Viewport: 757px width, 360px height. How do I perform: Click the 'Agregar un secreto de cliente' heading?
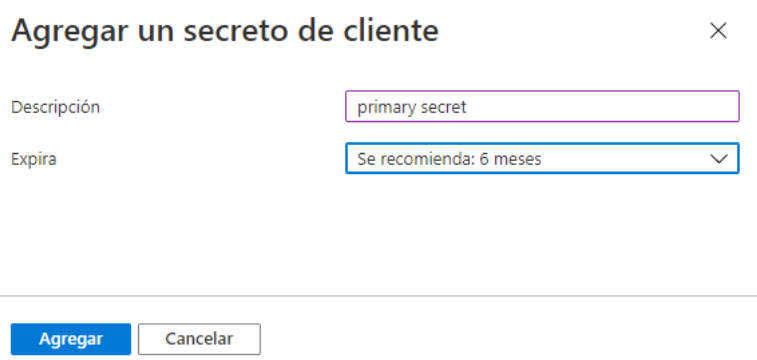click(x=225, y=30)
